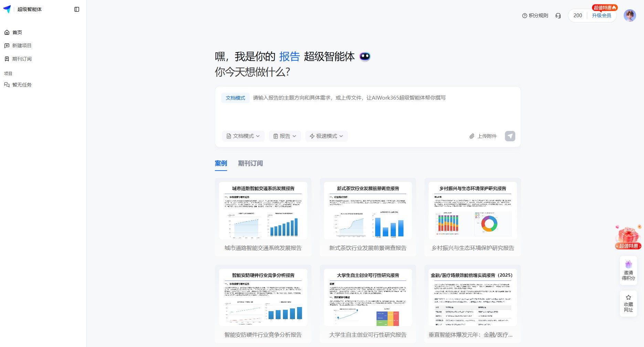Viewport: 644px width, 347px height.
Task: Click caption 乡村振兴与生态环境保护研究报告
Action: pos(473,248)
